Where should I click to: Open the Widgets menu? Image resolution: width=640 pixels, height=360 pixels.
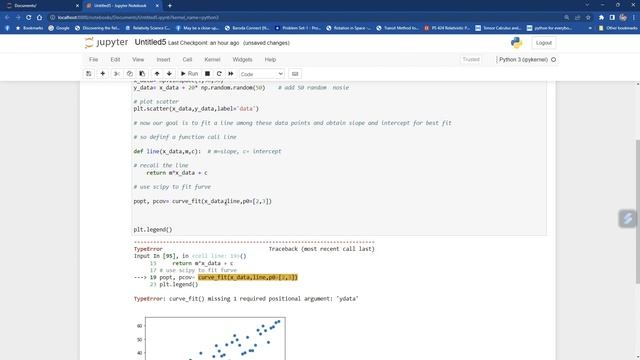[242, 60]
